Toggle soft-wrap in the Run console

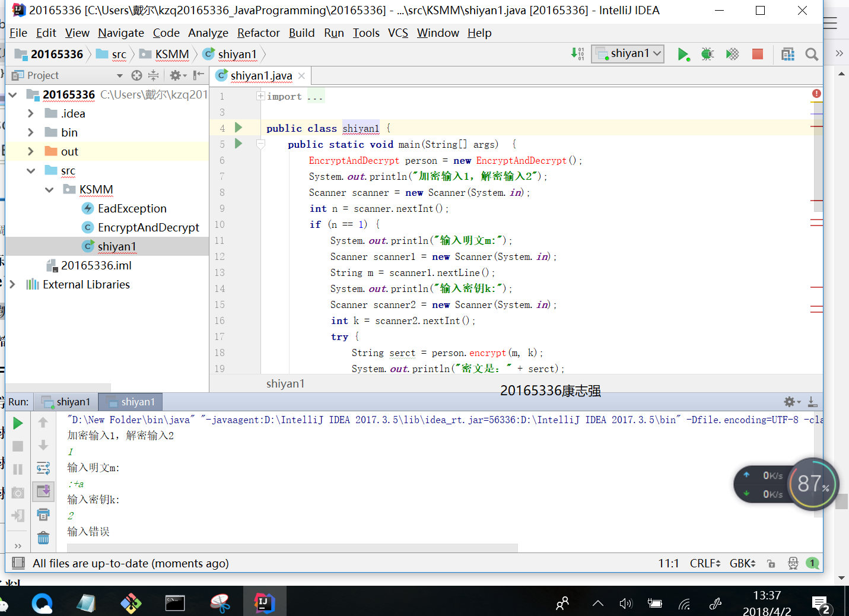43,468
